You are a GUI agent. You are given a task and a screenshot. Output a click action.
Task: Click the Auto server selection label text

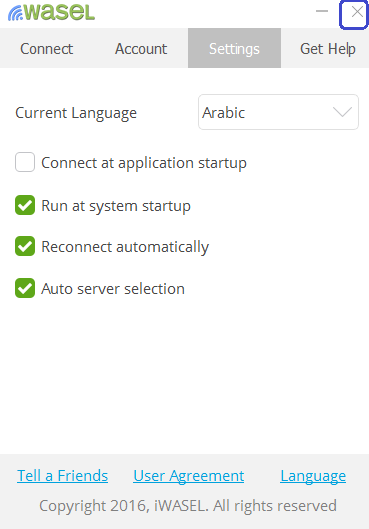[113, 289]
